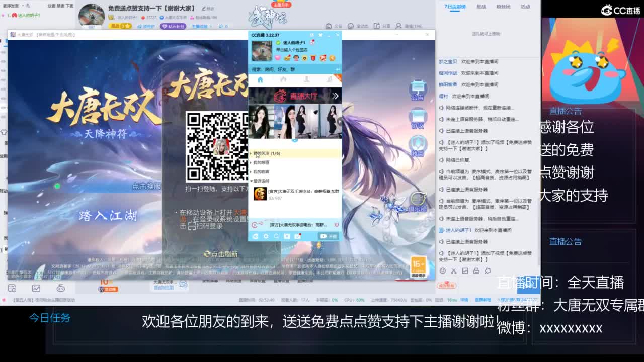644x362 pixels.
Task: Open the 粉丝团 tab
Action: click(x=504, y=7)
